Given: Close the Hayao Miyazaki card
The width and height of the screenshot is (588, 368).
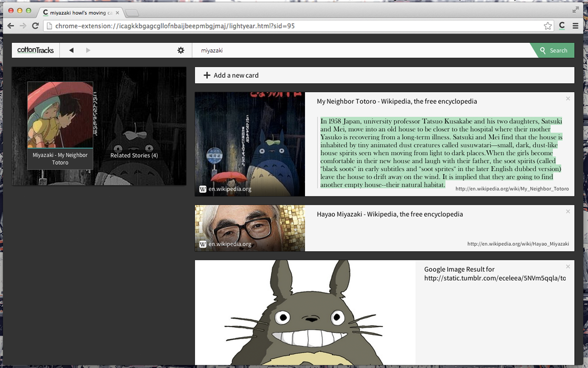Looking at the screenshot, I should (568, 212).
